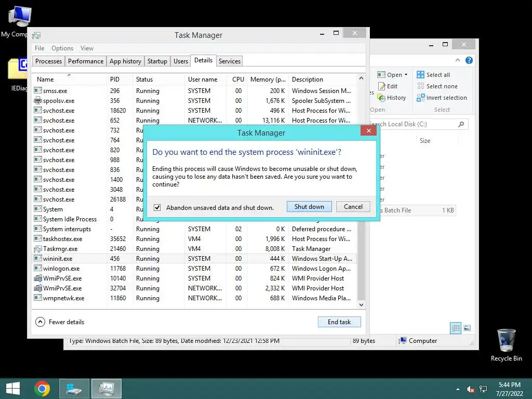Switch to the Performance tab
Viewport: 532px width, 399px height.
coord(86,61)
